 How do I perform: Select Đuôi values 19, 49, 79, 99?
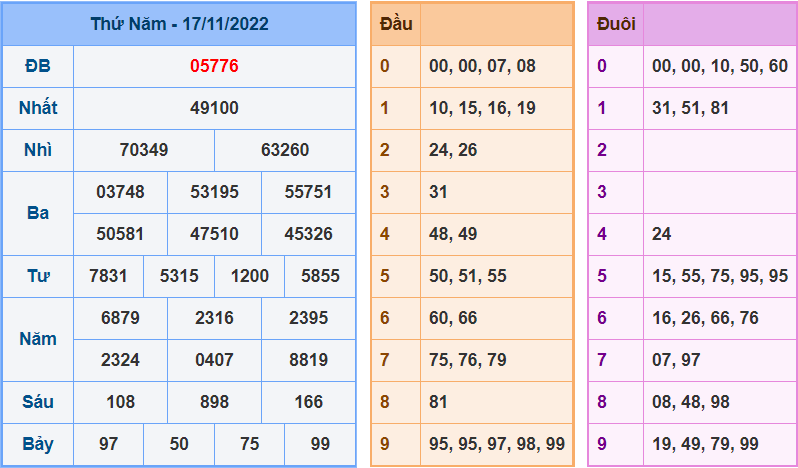click(x=705, y=444)
